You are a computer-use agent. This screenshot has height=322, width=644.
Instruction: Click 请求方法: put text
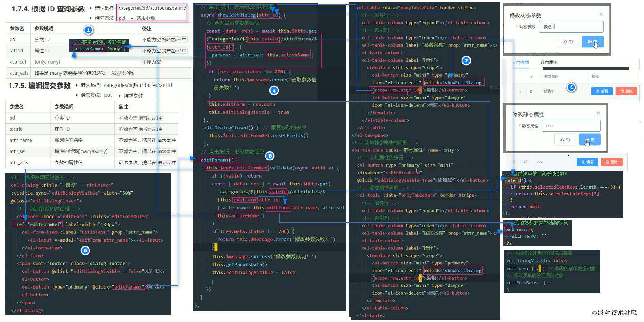point(96,95)
